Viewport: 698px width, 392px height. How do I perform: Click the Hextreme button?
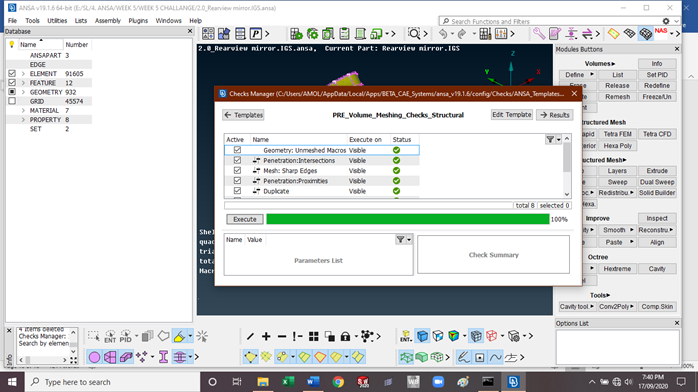click(x=617, y=269)
